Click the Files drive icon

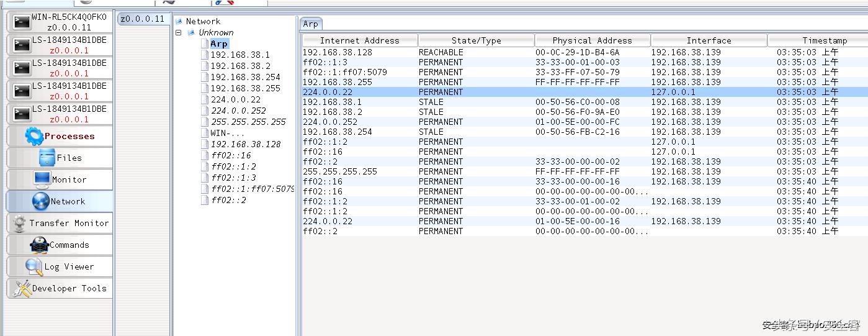pos(47,158)
